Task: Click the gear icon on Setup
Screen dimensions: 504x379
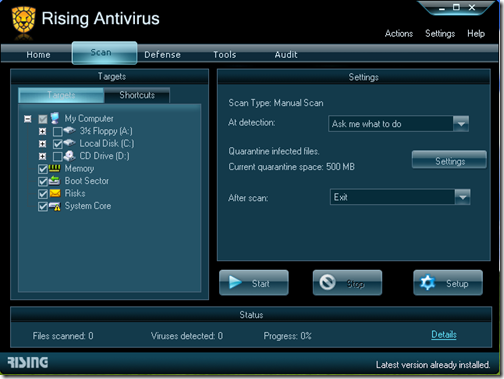Action: (x=428, y=283)
